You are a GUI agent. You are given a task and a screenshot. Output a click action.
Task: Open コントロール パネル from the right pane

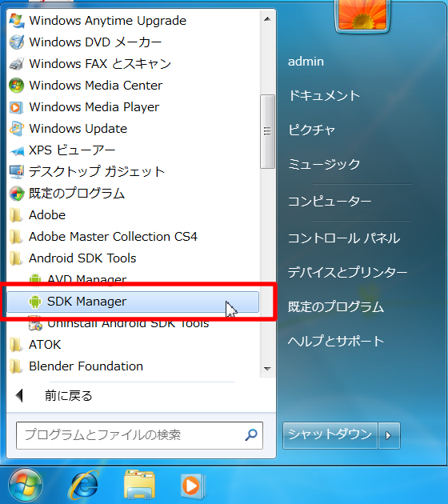[344, 238]
